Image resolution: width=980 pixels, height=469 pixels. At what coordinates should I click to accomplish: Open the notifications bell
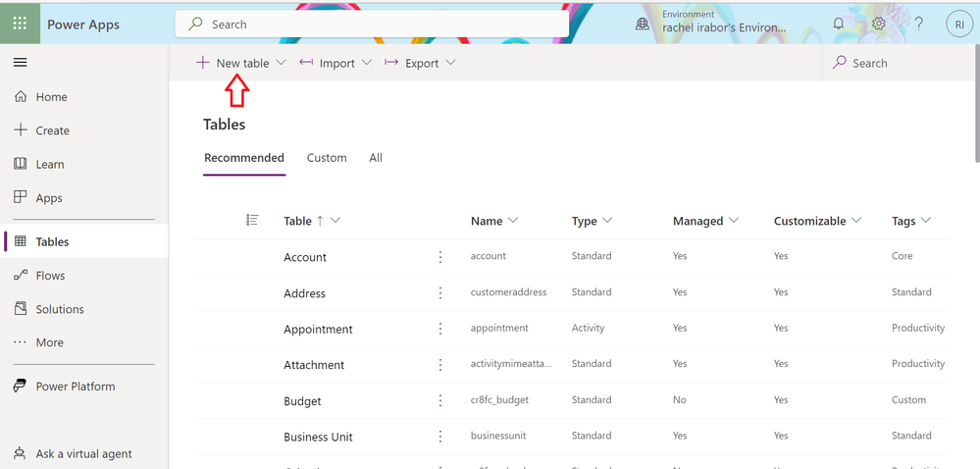click(x=839, y=24)
